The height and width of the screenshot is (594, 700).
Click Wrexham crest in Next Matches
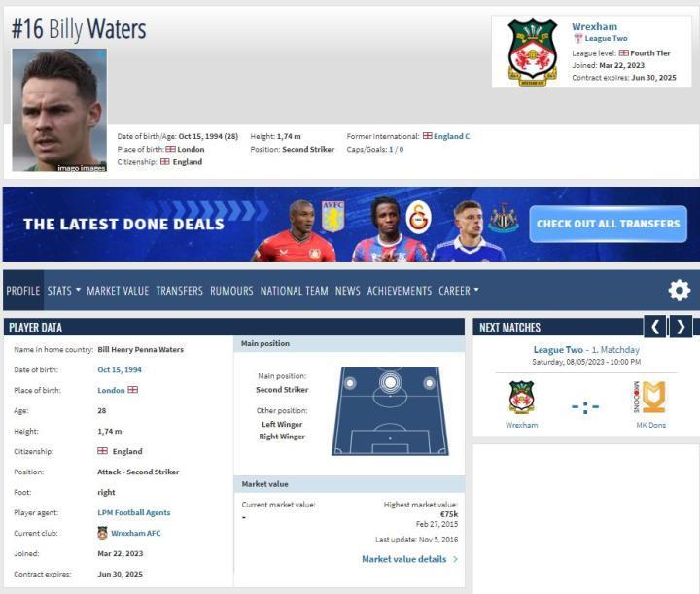click(x=521, y=398)
